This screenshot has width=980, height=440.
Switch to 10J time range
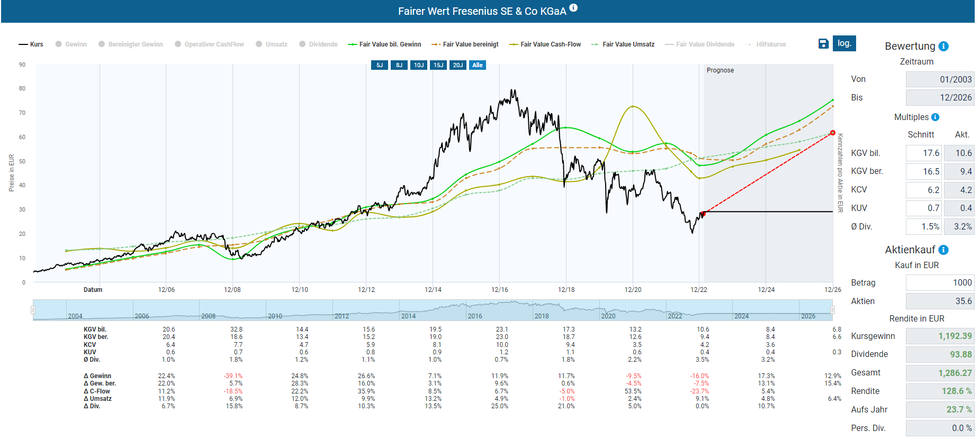click(419, 65)
